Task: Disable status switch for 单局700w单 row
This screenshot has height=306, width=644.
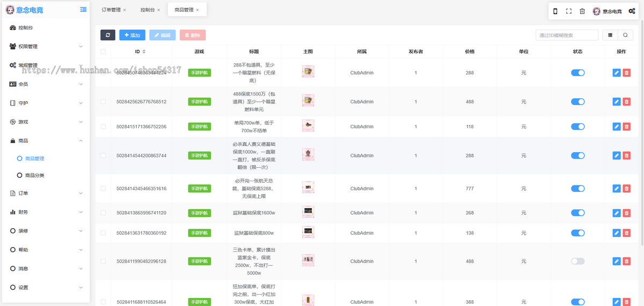Action: [x=577, y=126]
